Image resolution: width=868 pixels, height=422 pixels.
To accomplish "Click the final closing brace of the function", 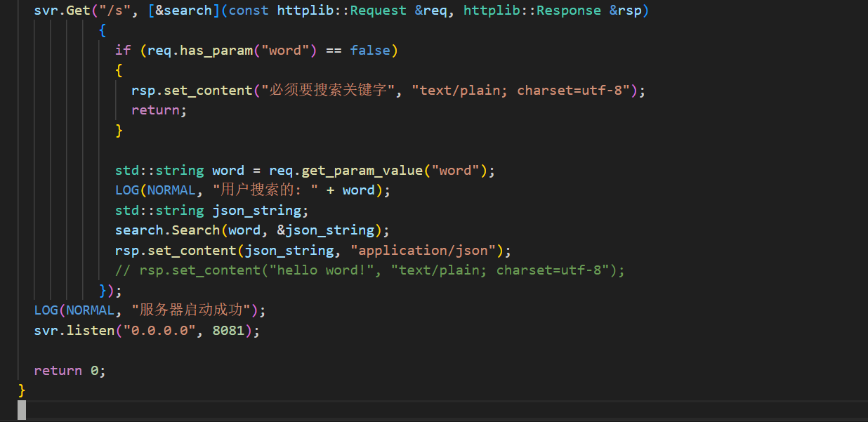I will point(22,390).
